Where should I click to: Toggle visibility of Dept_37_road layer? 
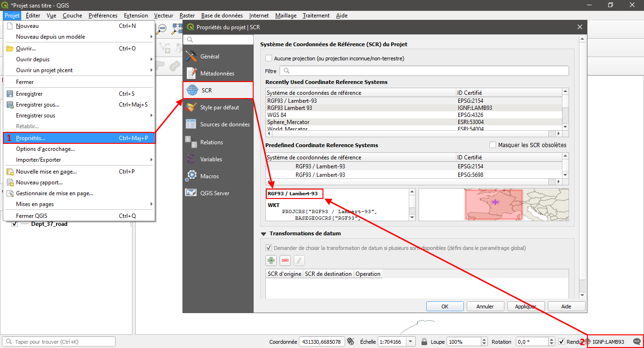pyautogui.click(x=15, y=224)
